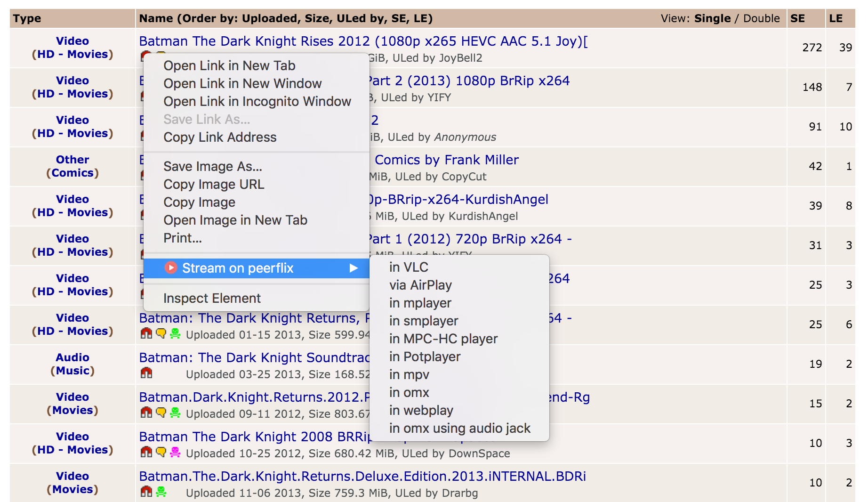
Task: Click green skull icon in the 09-11 2012 row
Action: pos(175,413)
